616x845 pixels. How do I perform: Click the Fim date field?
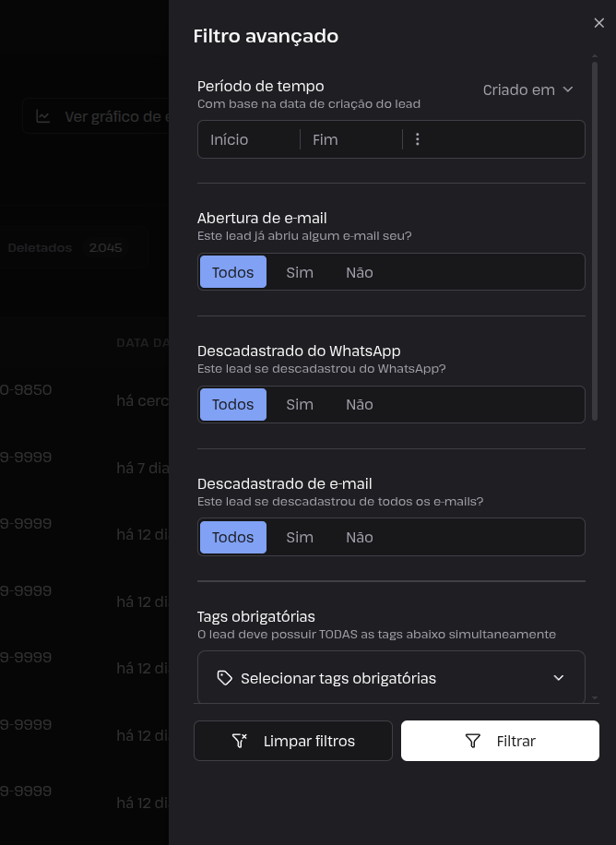[351, 139]
